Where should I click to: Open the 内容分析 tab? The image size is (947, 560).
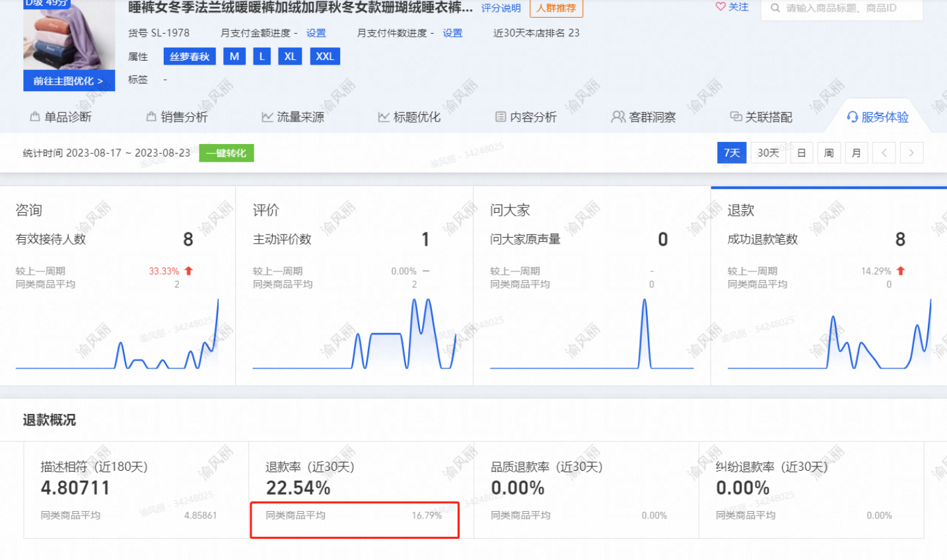pyautogui.click(x=526, y=117)
